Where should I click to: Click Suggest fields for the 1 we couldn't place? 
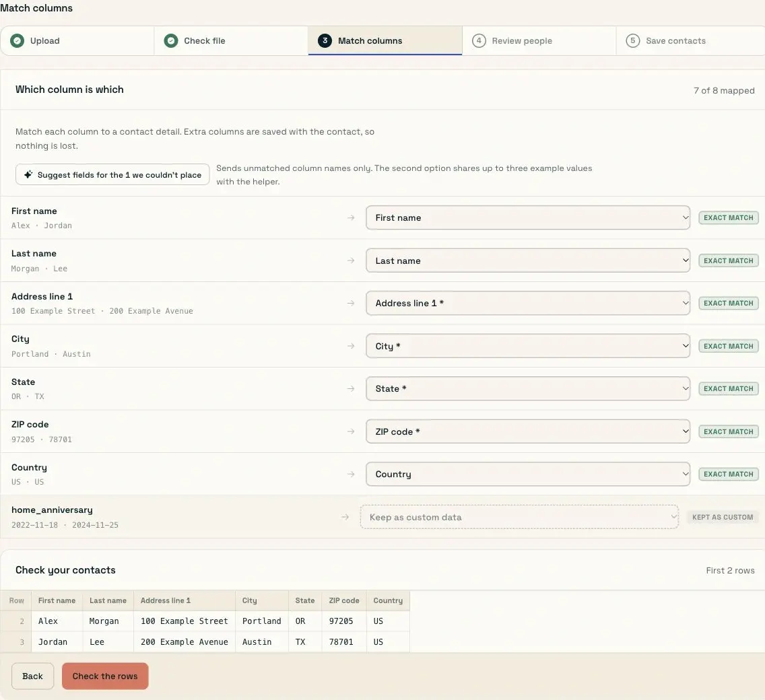point(112,174)
